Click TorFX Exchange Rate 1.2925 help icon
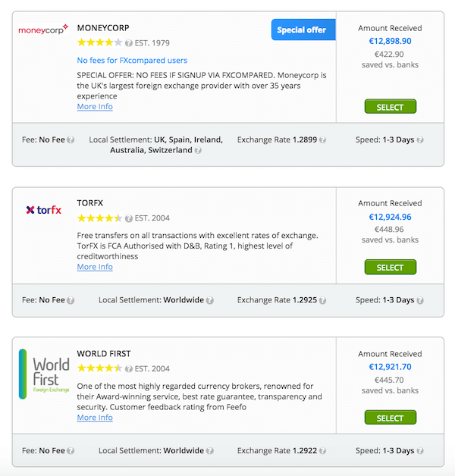This screenshot has height=476, width=455. [x=323, y=300]
